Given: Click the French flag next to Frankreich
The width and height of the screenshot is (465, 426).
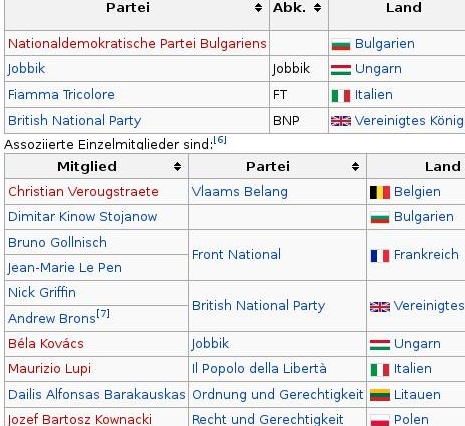Looking at the screenshot, I should (x=380, y=256).
